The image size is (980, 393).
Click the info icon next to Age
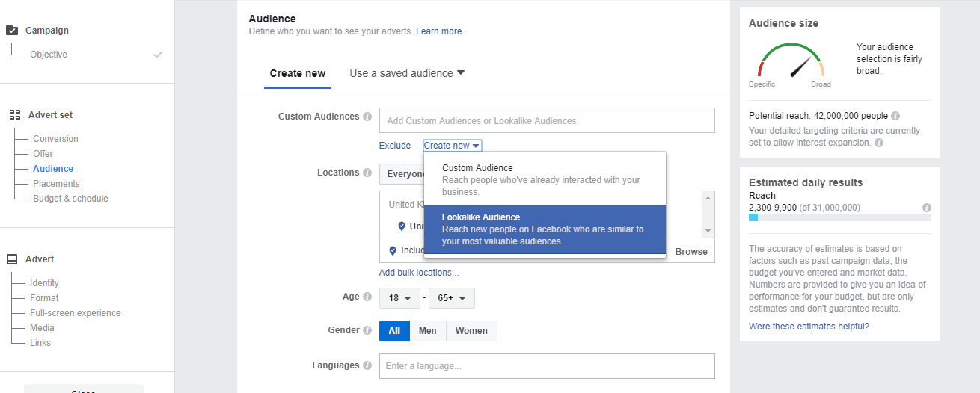coord(367,297)
